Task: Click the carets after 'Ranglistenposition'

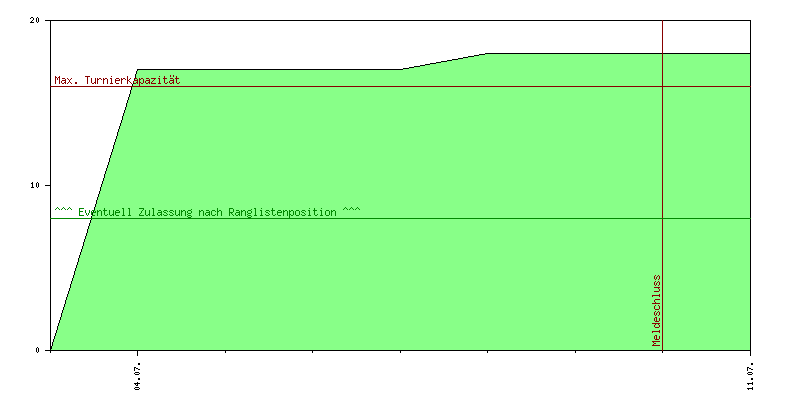Action: (351, 211)
